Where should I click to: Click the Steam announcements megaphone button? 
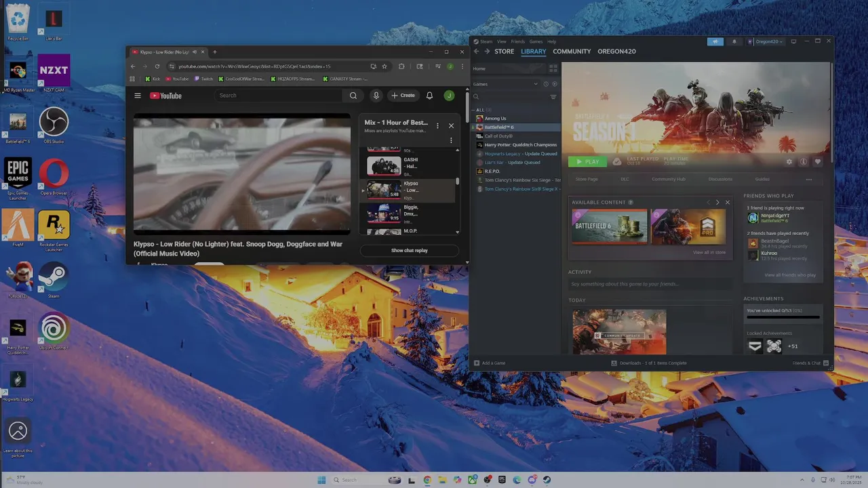tap(715, 41)
